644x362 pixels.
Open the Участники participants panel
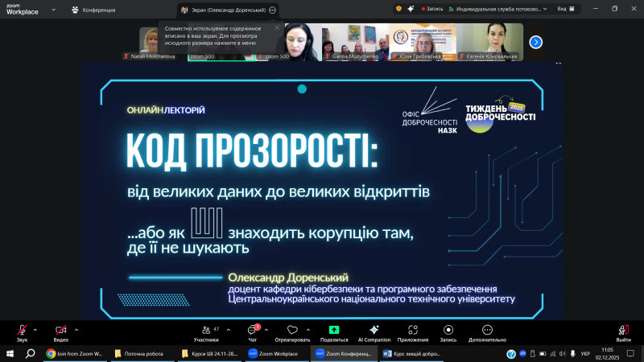tap(211, 331)
